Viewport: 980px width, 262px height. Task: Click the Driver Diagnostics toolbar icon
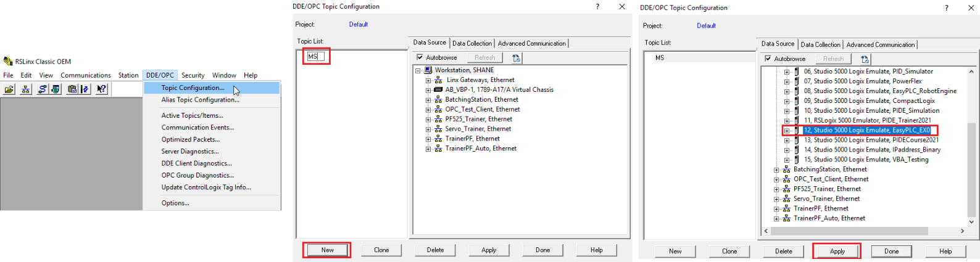tap(56, 89)
